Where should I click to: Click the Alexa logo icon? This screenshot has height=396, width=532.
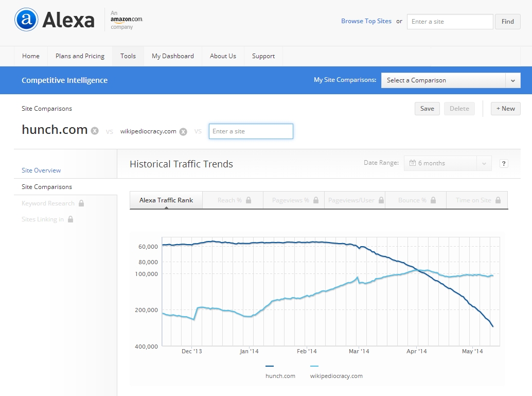click(x=27, y=20)
